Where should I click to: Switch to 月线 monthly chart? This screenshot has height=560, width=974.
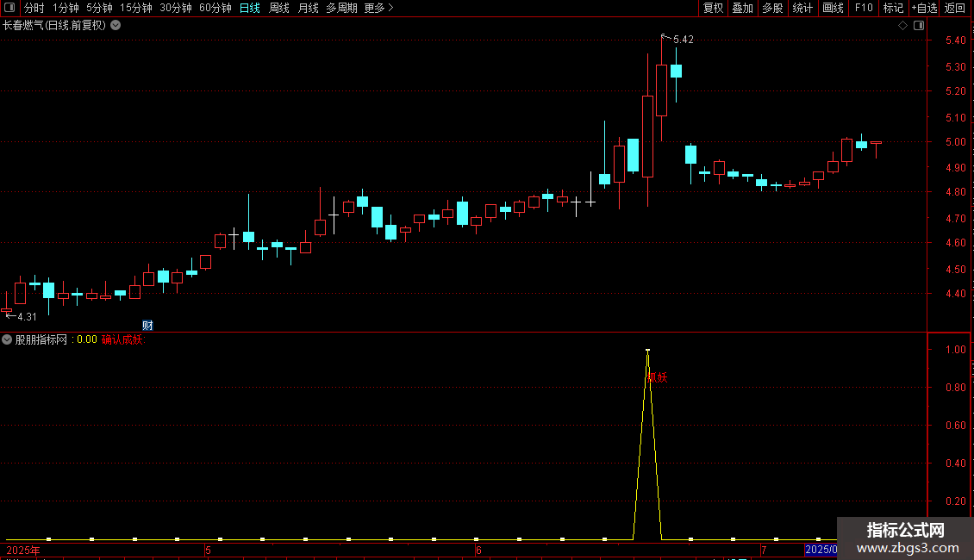(308, 8)
